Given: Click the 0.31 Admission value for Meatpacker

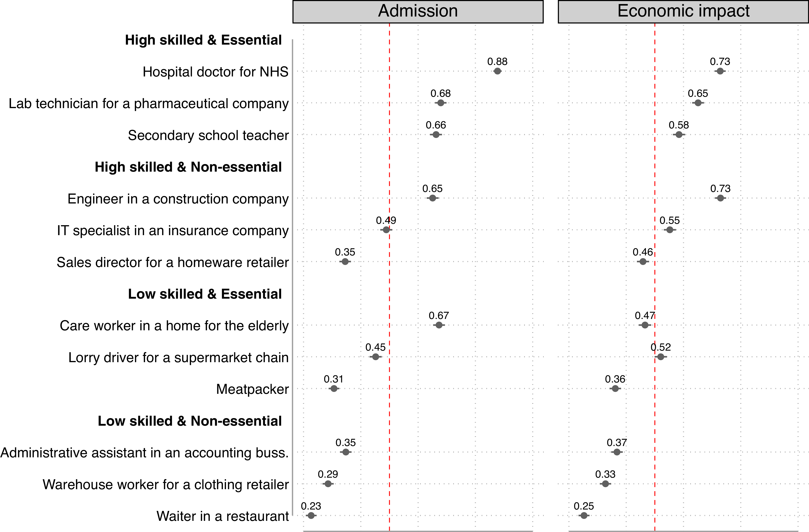Looking at the screenshot, I should coord(333,379).
